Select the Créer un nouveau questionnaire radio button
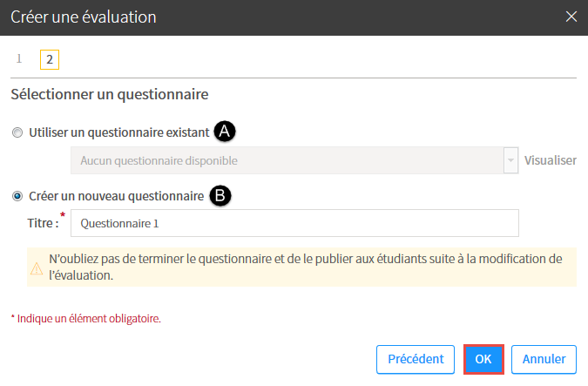 (17, 196)
